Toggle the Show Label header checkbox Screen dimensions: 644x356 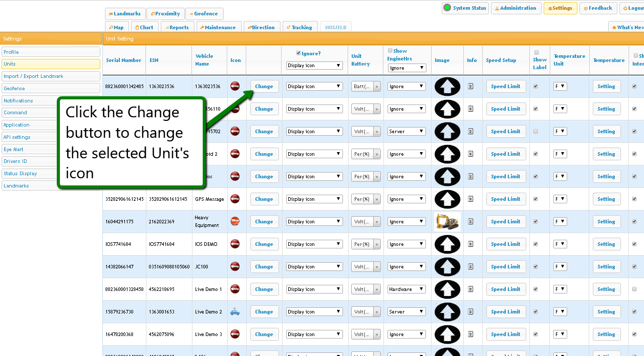[x=536, y=52]
